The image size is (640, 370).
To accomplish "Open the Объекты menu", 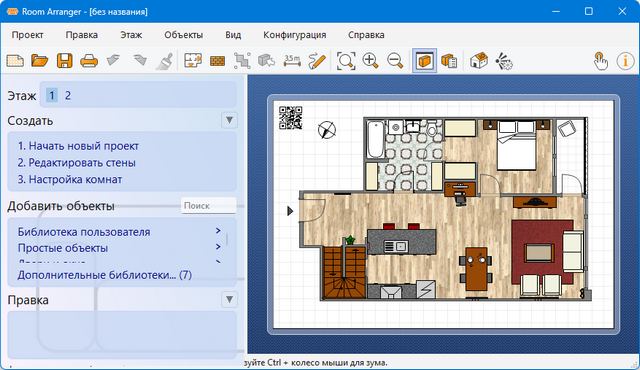I will pyautogui.click(x=184, y=35).
